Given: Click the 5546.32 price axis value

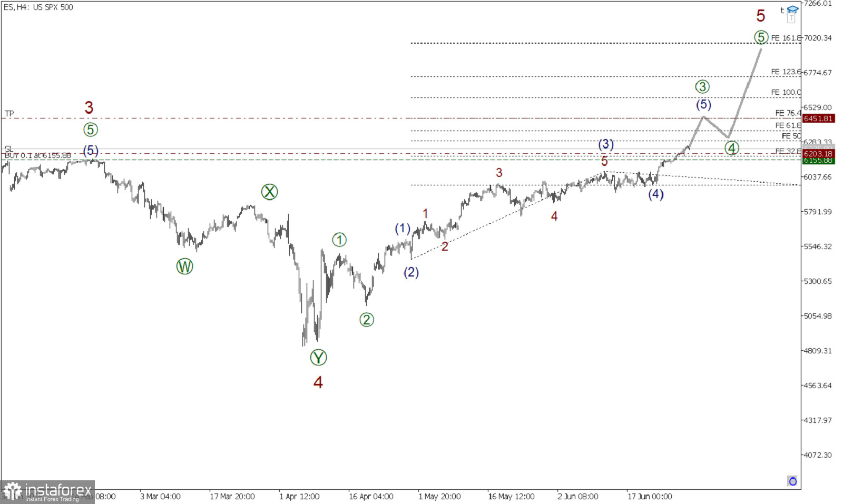Looking at the screenshot, I should pyautogui.click(x=818, y=246).
